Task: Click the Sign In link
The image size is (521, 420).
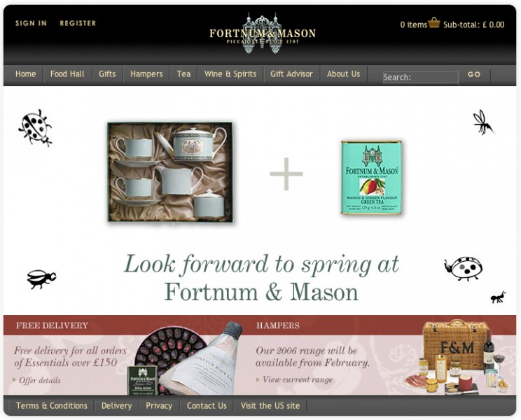Action: click(x=31, y=23)
